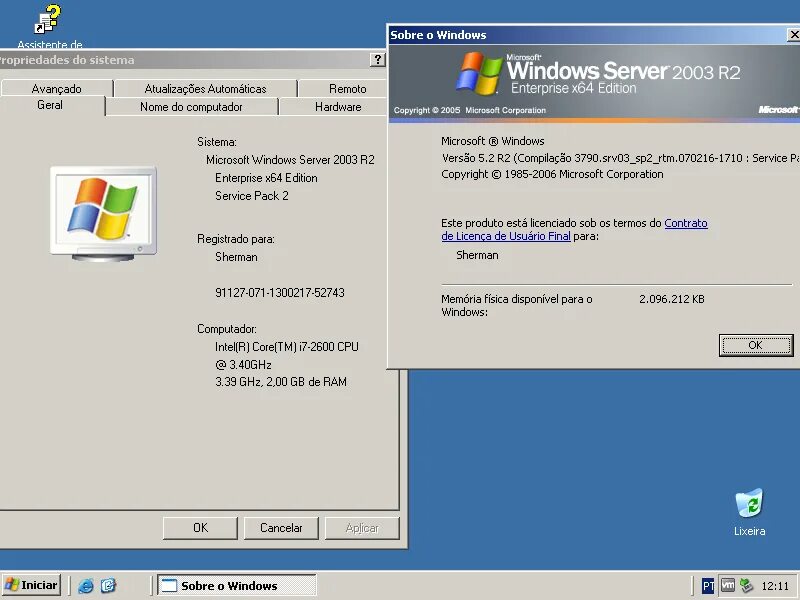
Task: Open the Lixeira recycle bin icon
Action: point(749,503)
